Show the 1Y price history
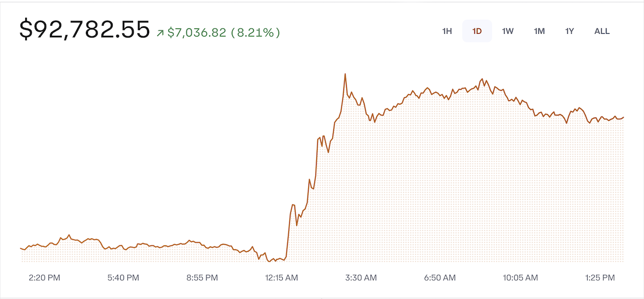The height and width of the screenshot is (299, 644). click(570, 31)
